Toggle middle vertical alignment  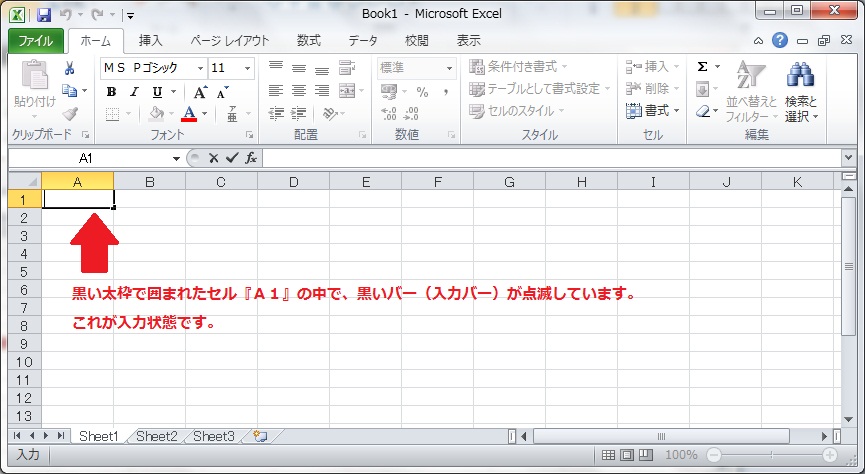(298, 67)
